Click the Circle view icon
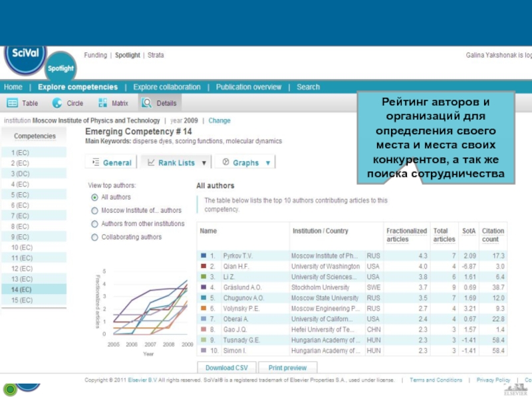The width and height of the screenshot is (532, 399). tap(57, 103)
